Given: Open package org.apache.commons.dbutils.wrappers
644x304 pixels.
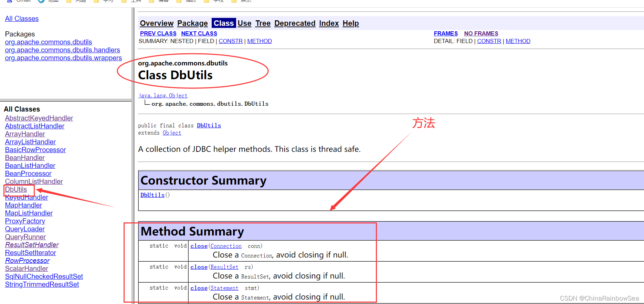Looking at the screenshot, I should 63,58.
